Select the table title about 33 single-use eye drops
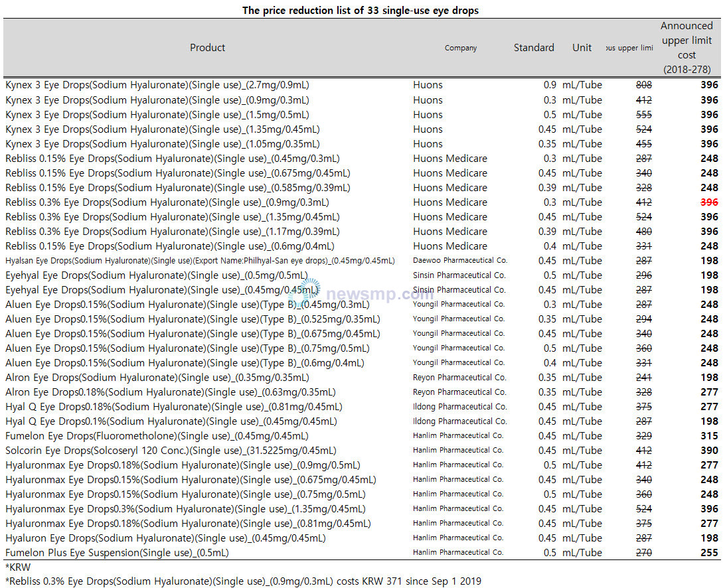 click(361, 10)
